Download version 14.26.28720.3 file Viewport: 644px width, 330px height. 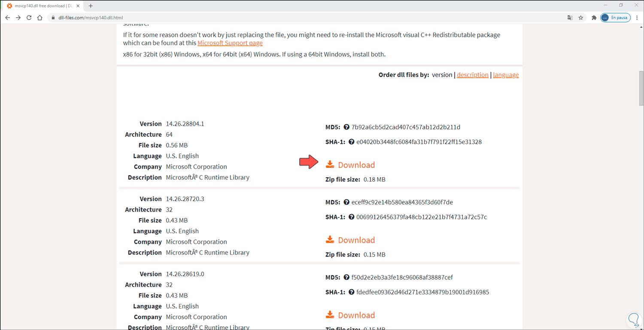(x=350, y=240)
